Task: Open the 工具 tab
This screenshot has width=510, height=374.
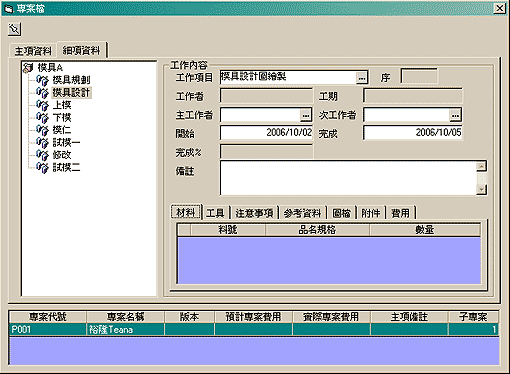Action: click(x=215, y=213)
